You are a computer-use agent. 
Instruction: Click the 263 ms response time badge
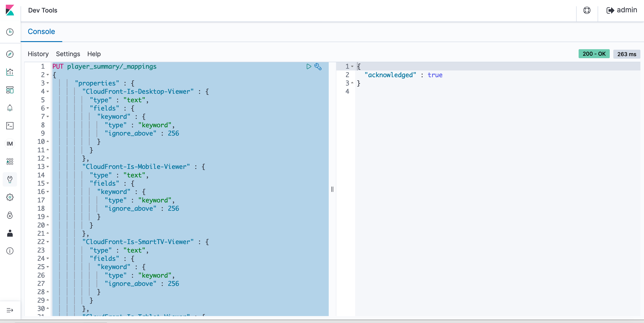627,54
